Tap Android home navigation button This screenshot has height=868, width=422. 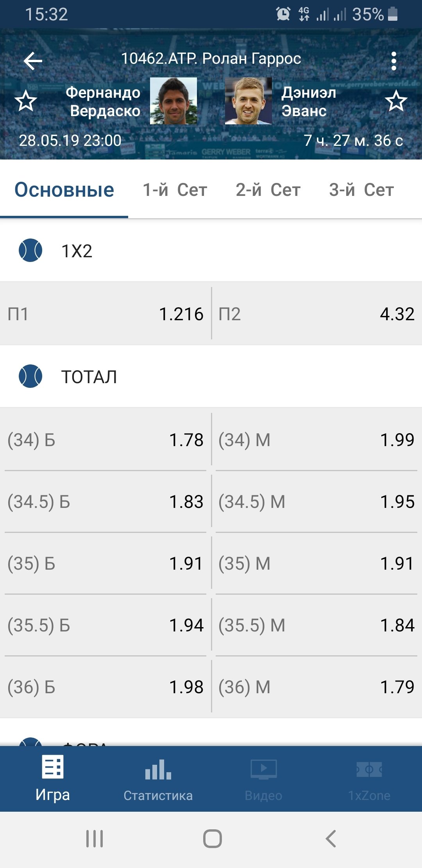click(213, 839)
